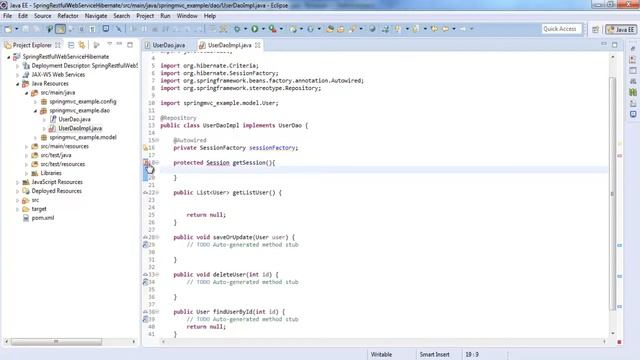Open the Debug configurations dropdown arrow
Image resolution: width=640 pixels, height=360 pixels.
point(245,29)
